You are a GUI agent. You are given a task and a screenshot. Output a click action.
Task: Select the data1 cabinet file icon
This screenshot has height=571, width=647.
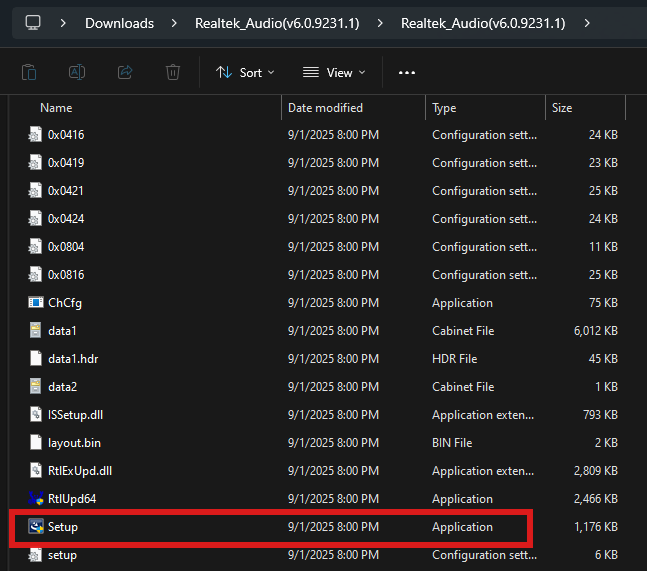coord(36,330)
